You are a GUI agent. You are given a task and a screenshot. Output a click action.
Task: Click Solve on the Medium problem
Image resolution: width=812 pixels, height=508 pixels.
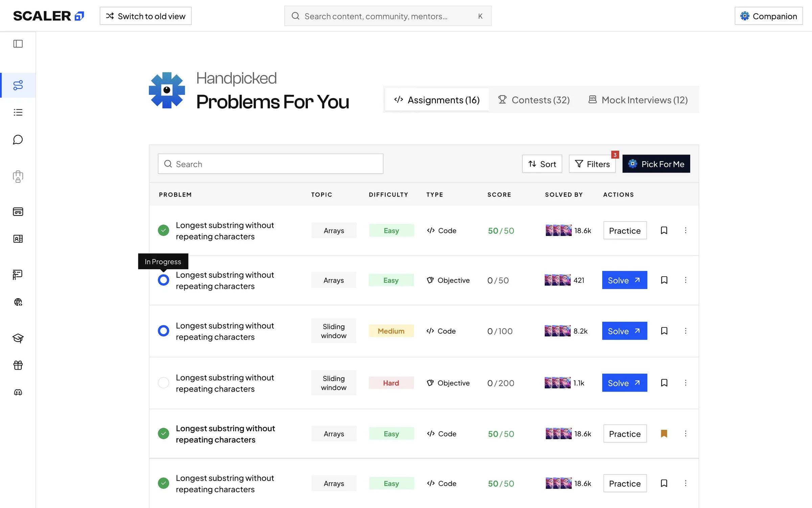click(x=625, y=331)
